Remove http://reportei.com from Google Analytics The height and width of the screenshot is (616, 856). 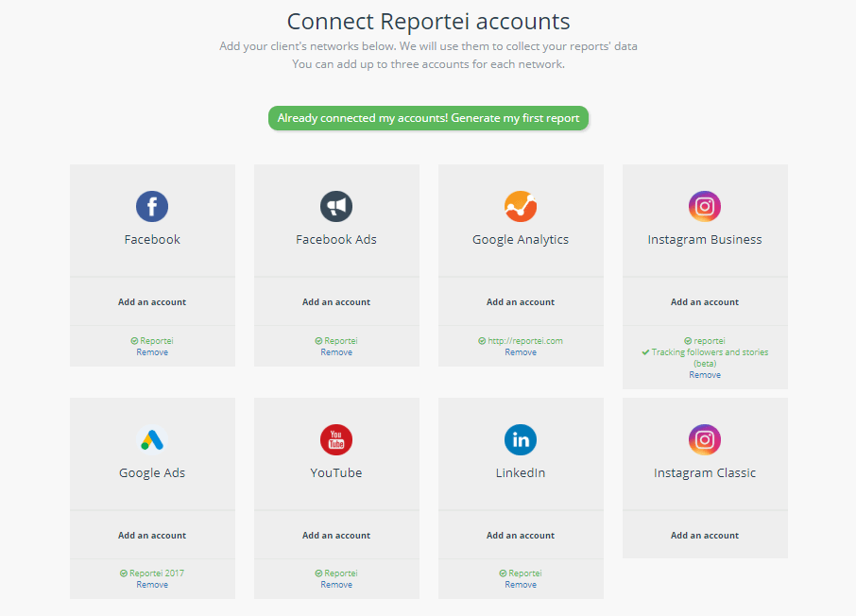point(521,352)
